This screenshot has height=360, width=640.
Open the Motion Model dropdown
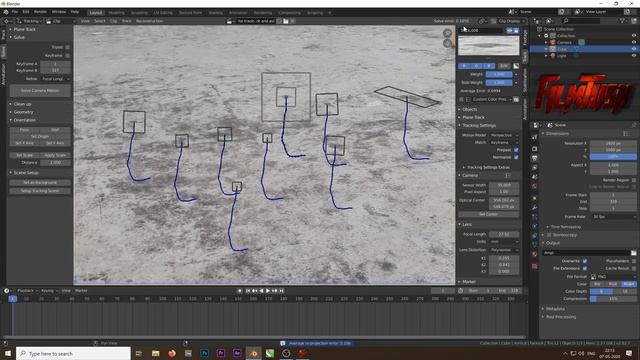click(504, 135)
